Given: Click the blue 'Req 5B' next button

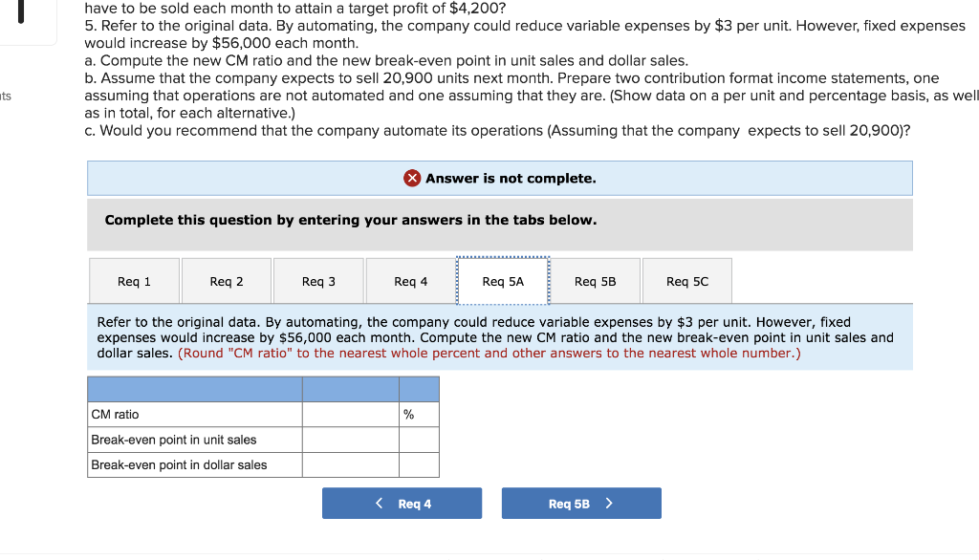Looking at the screenshot, I should pos(581,503).
